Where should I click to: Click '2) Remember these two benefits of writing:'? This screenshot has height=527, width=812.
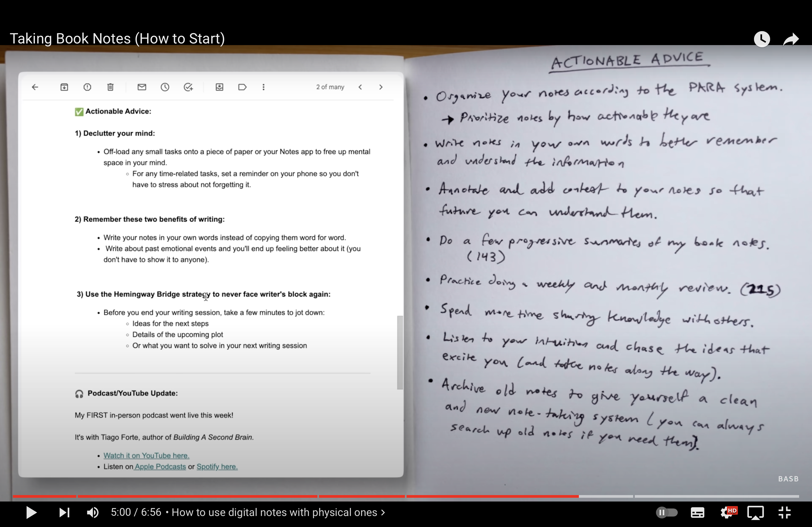tap(150, 219)
